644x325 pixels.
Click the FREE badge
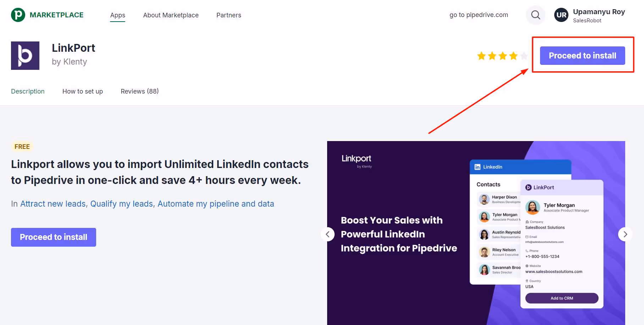22,146
